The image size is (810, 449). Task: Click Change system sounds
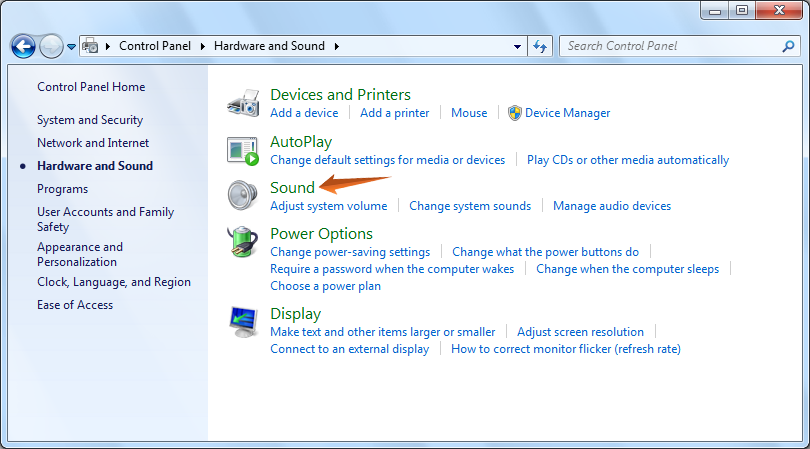(470, 206)
